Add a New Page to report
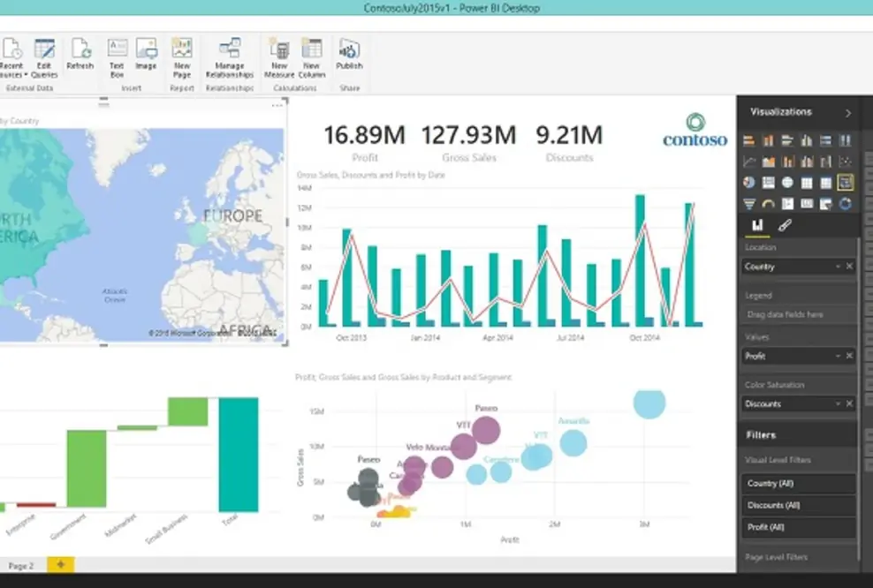The height and width of the screenshot is (588, 873). point(181,58)
